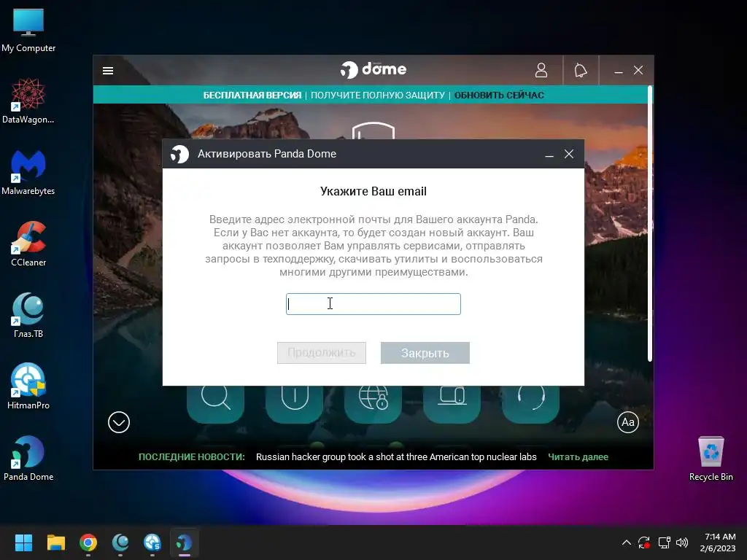Minimize the Активировать Panda Dome dialog
The width and height of the screenshot is (747, 560).
[x=549, y=155]
